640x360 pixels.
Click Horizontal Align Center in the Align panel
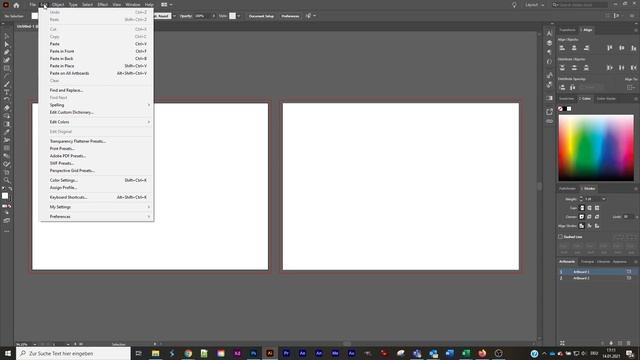tap(574, 48)
